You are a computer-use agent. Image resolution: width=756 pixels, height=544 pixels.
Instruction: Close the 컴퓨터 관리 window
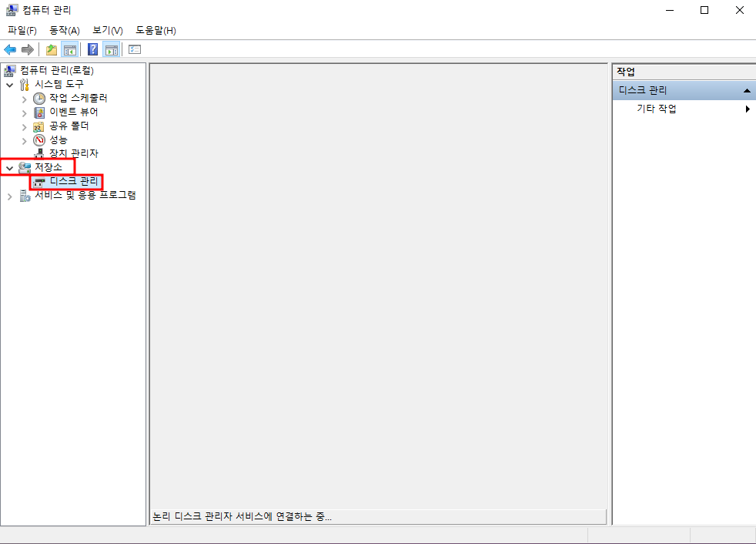740,10
